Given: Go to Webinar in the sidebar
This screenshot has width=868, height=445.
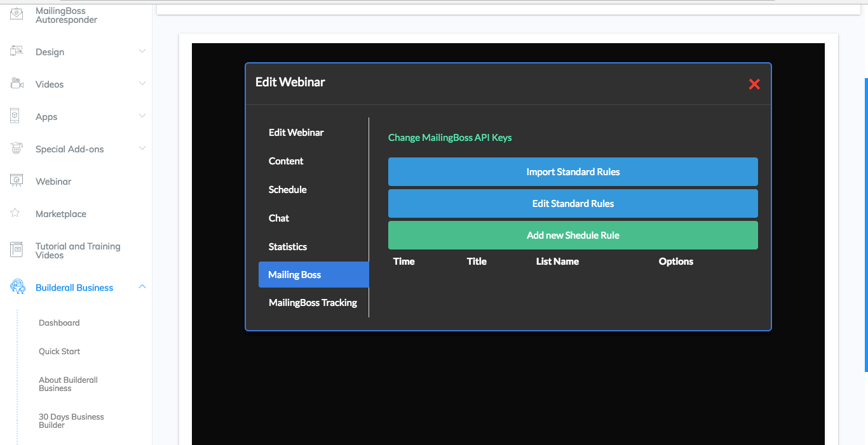Looking at the screenshot, I should coord(53,182).
